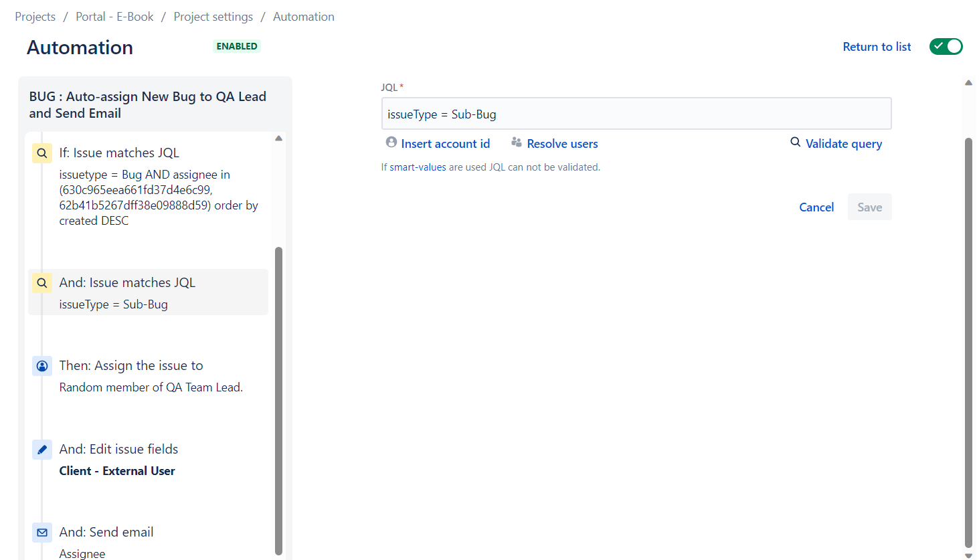Click the Resolve users people icon
This screenshot has height=560, width=979.
point(517,143)
